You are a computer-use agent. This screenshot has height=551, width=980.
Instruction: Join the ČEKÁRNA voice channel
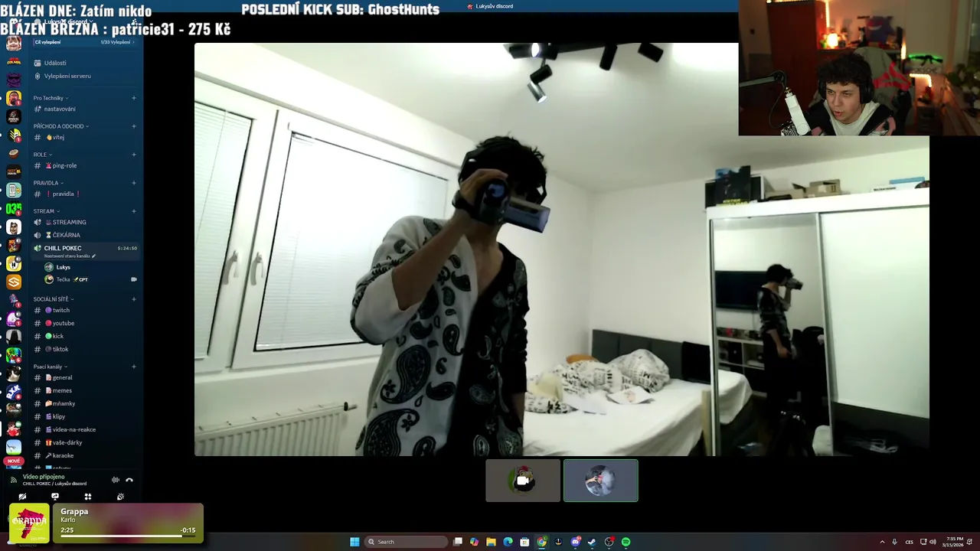85,235
